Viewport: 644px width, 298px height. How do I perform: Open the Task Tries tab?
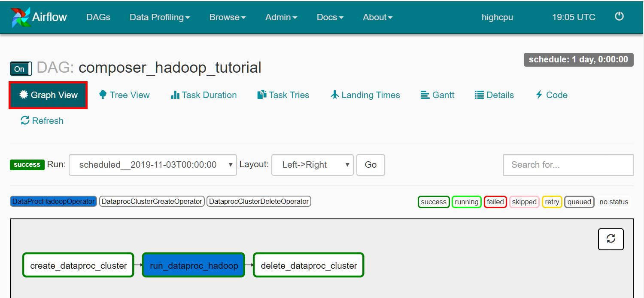pos(283,95)
